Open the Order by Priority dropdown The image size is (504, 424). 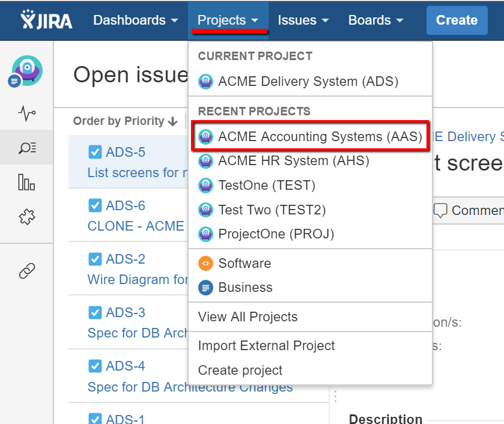126,121
